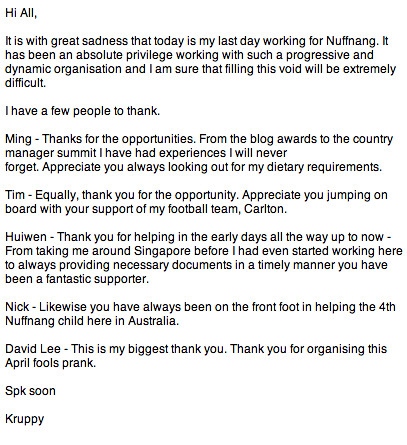Click the name 'Ming' at paragraph start
Image resolution: width=407 pixels, height=445 pixels.
[18, 139]
